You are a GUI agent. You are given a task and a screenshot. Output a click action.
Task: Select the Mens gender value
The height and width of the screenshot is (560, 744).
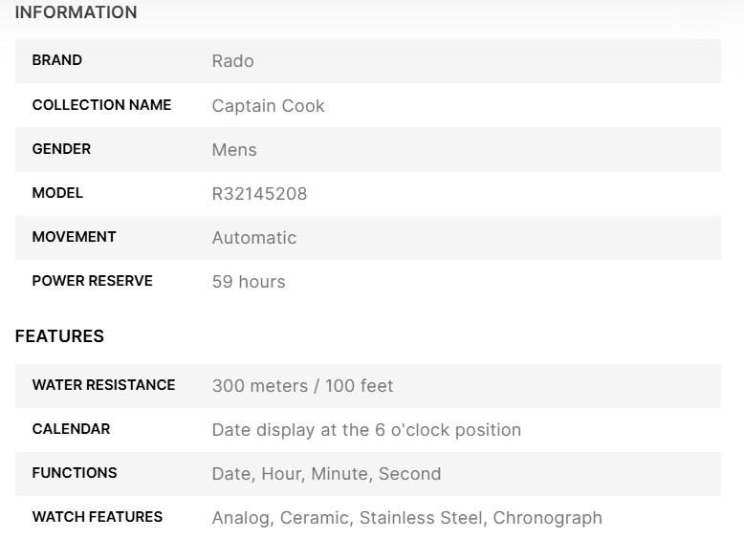pos(234,150)
